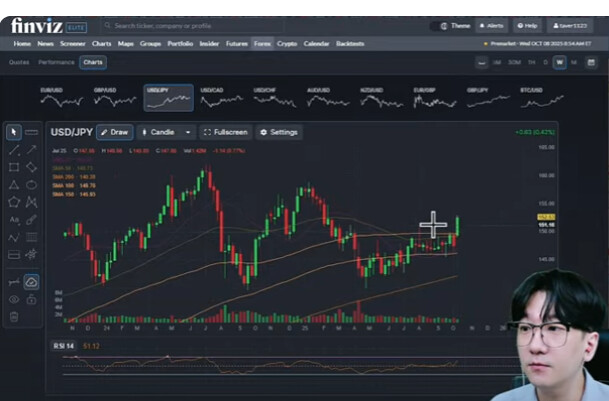Image resolution: width=609 pixels, height=401 pixels.
Task: Open the Futures menu item
Action: 237,44
